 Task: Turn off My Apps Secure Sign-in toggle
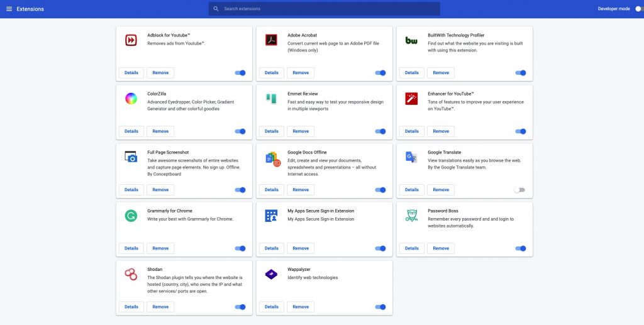[380, 248]
